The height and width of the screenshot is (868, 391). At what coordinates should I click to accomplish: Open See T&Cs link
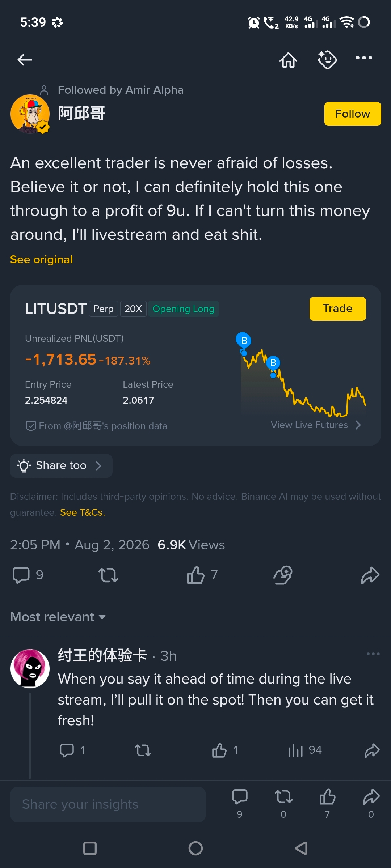click(83, 512)
